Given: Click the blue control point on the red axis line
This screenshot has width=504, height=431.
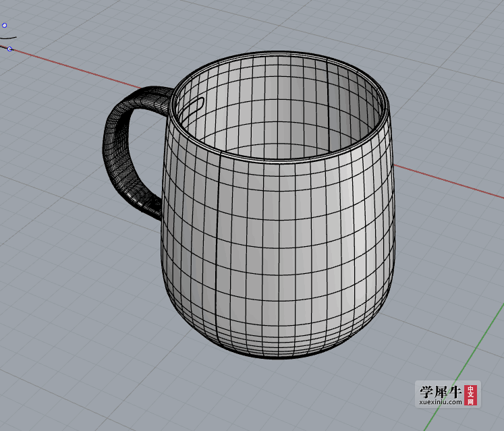Looking at the screenshot, I should [x=9, y=49].
